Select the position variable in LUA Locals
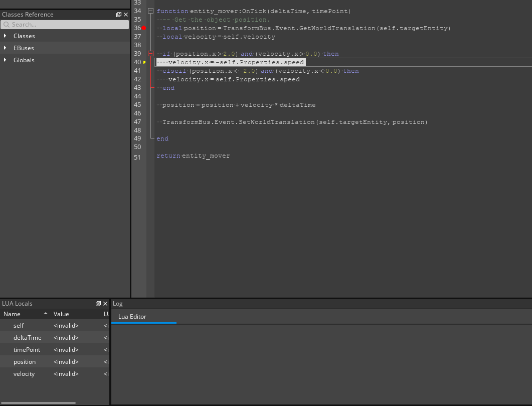Viewport: 532px width, 406px height. click(x=25, y=361)
